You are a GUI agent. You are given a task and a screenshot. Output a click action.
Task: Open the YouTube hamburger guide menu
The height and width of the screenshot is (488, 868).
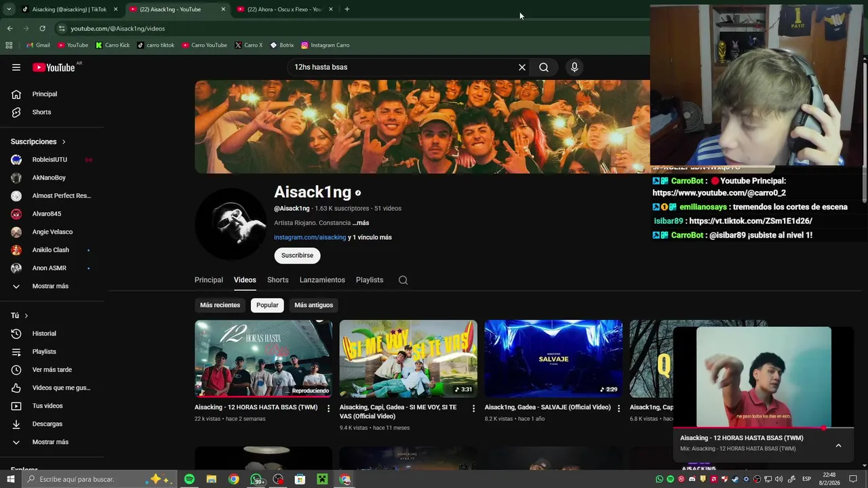[x=16, y=67]
